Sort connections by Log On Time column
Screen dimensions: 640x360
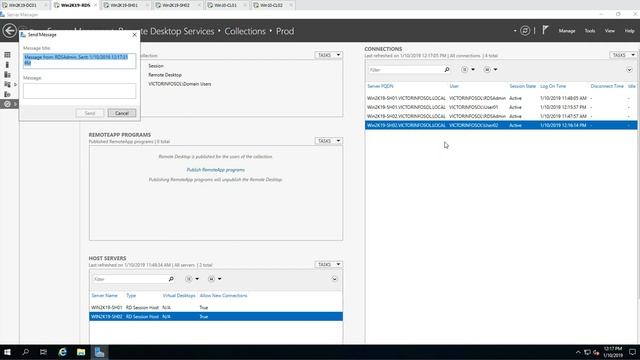(553, 86)
